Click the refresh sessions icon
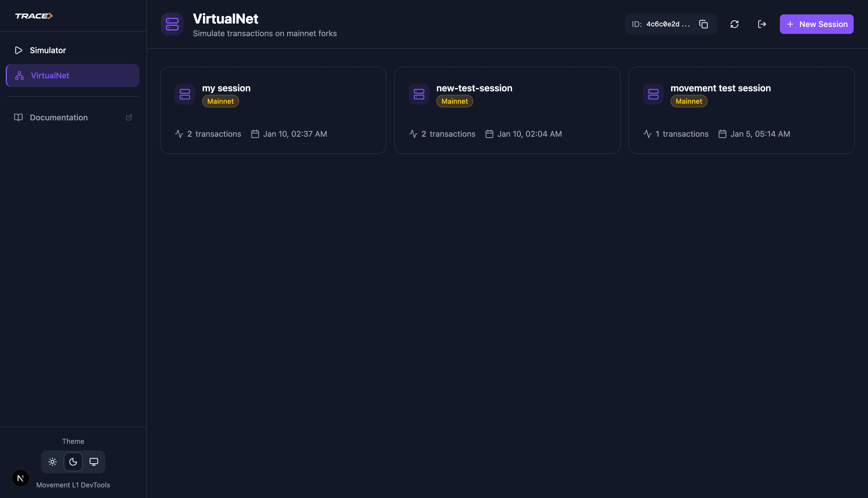The height and width of the screenshot is (498, 868). (734, 24)
